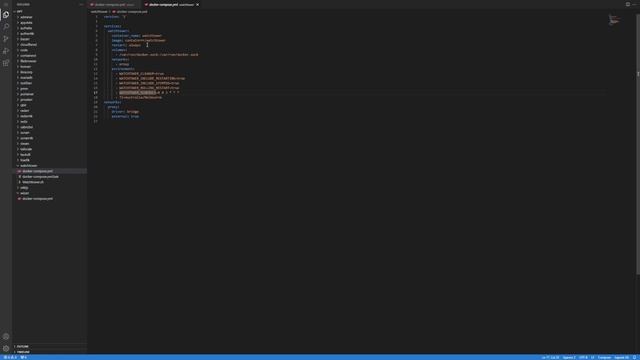This screenshot has height=360, width=640.
Task: Click the container_name: watchtower line
Action: click(x=137, y=36)
